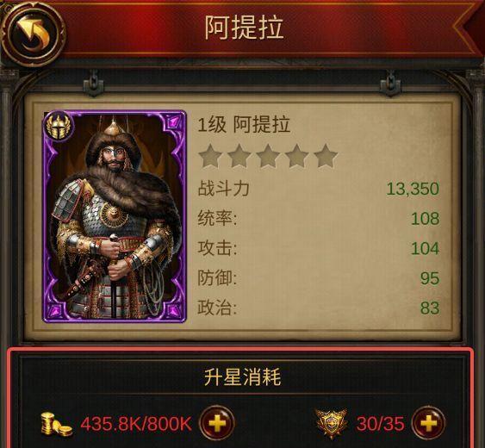Select the 政治 stat value 83
Viewport: 485px width, 448px height.
click(430, 308)
